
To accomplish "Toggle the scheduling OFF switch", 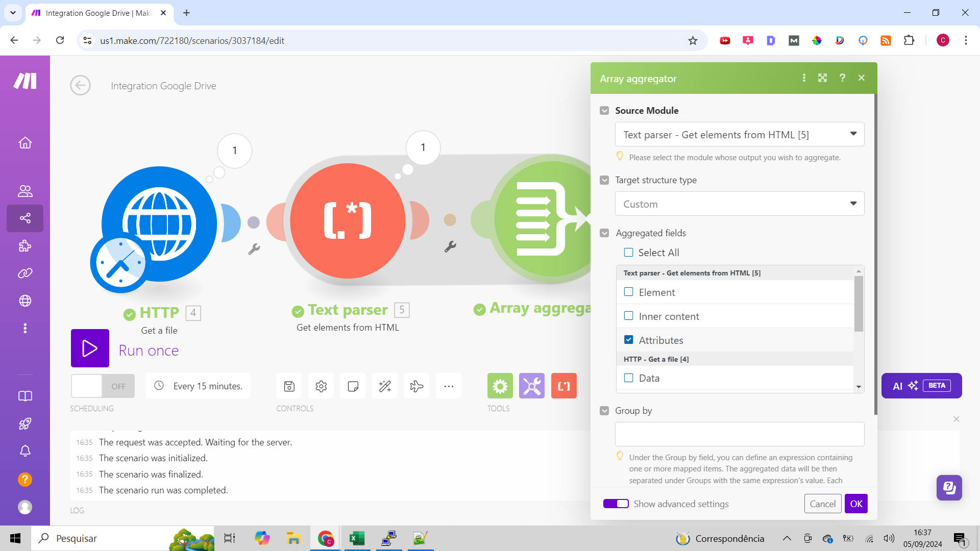I will pos(103,386).
